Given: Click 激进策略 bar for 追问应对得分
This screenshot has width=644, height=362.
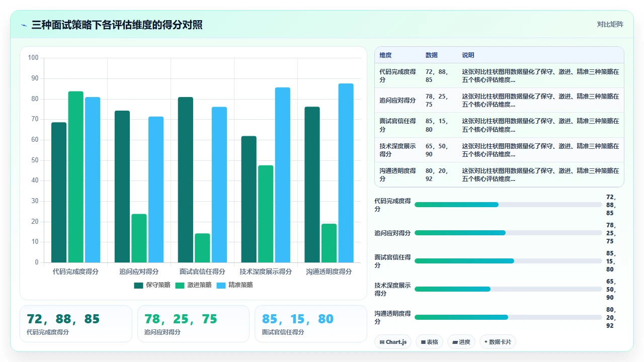Looking at the screenshot, I should tap(139, 238).
